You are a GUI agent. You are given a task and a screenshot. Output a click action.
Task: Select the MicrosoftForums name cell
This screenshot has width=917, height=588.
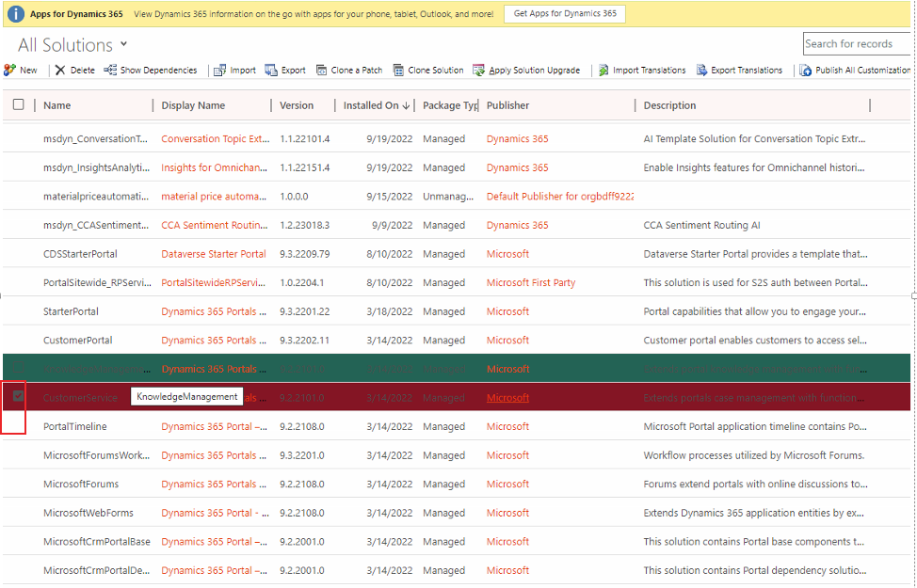[81, 484]
